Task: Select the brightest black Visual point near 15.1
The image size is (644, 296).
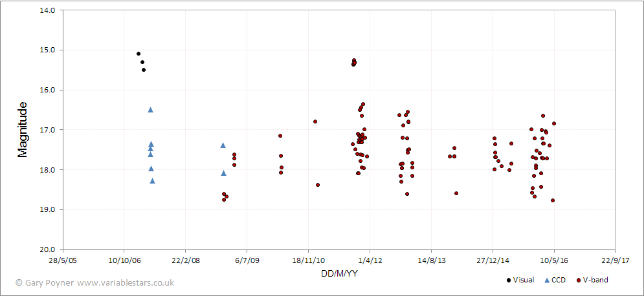Action: 139,54
